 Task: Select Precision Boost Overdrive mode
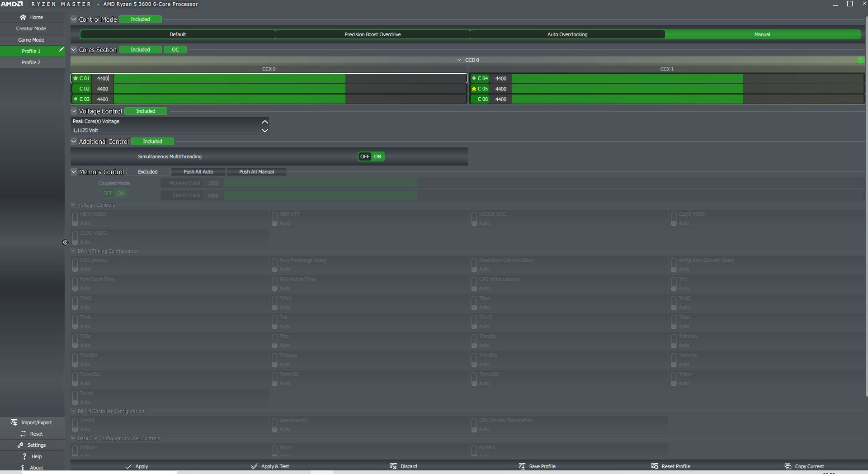point(373,34)
